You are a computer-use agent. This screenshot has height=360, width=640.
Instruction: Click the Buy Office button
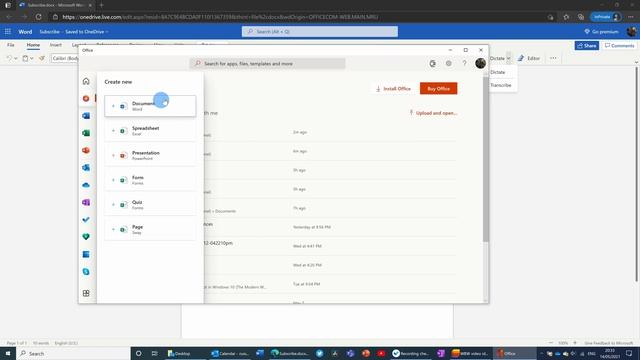[x=438, y=89]
